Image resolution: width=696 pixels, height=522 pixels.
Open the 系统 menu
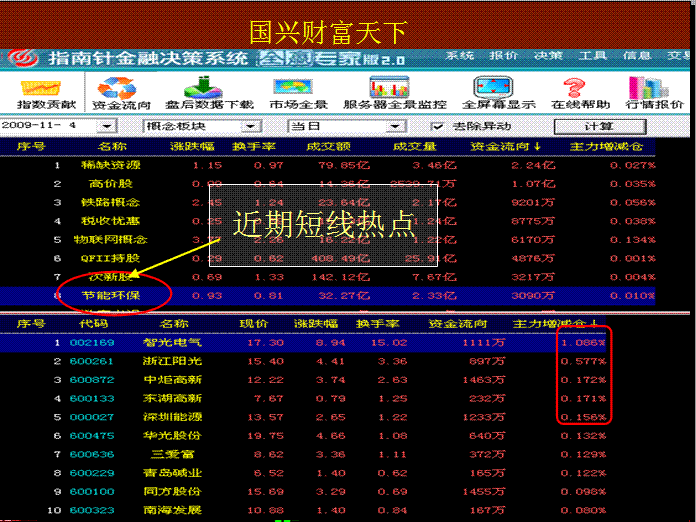pos(459,55)
